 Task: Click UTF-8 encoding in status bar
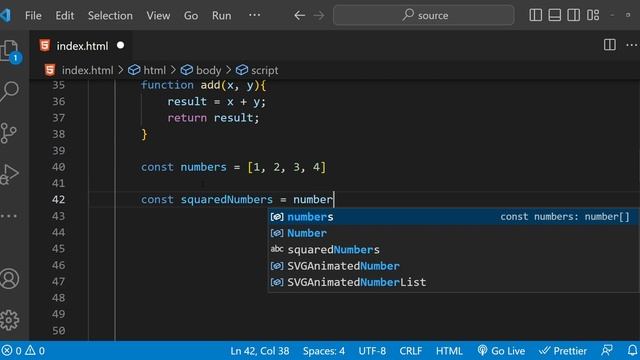tap(372, 351)
